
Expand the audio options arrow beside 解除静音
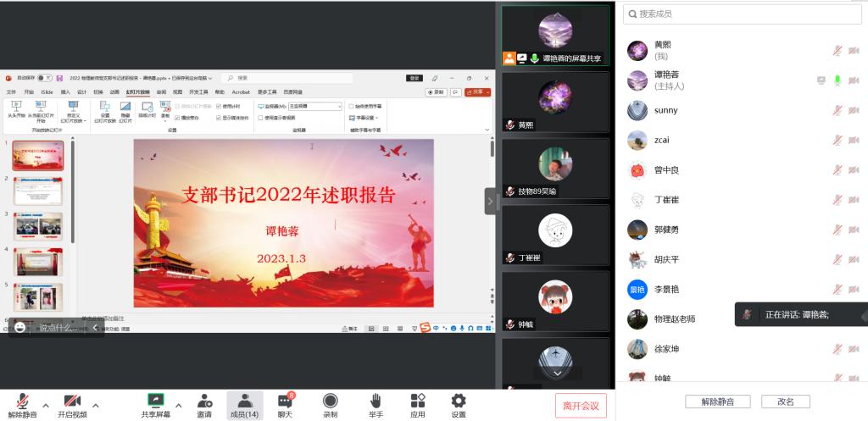point(46,405)
